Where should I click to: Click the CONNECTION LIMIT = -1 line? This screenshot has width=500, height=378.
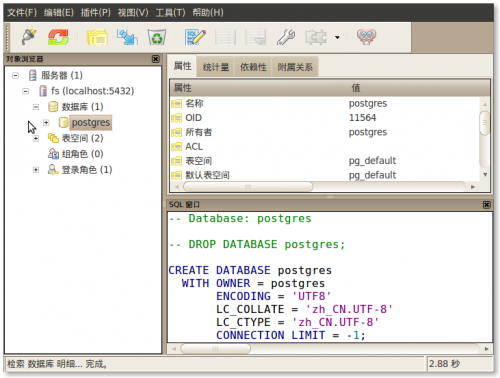291,335
